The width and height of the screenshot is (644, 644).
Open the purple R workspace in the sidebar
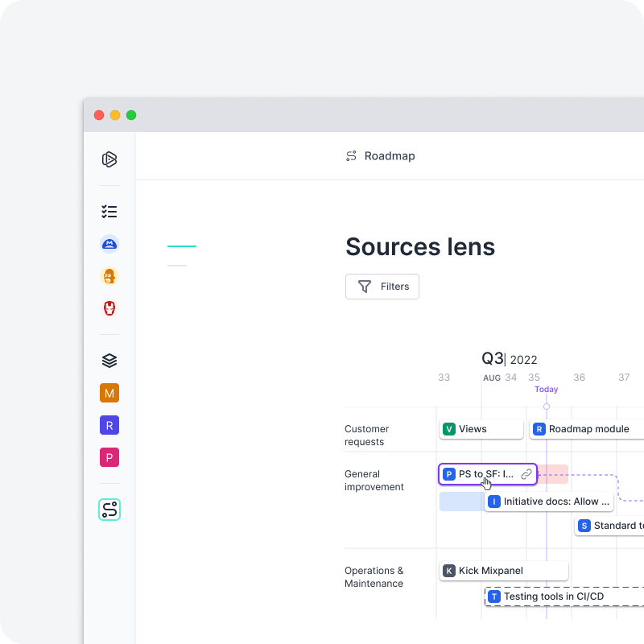click(x=109, y=424)
